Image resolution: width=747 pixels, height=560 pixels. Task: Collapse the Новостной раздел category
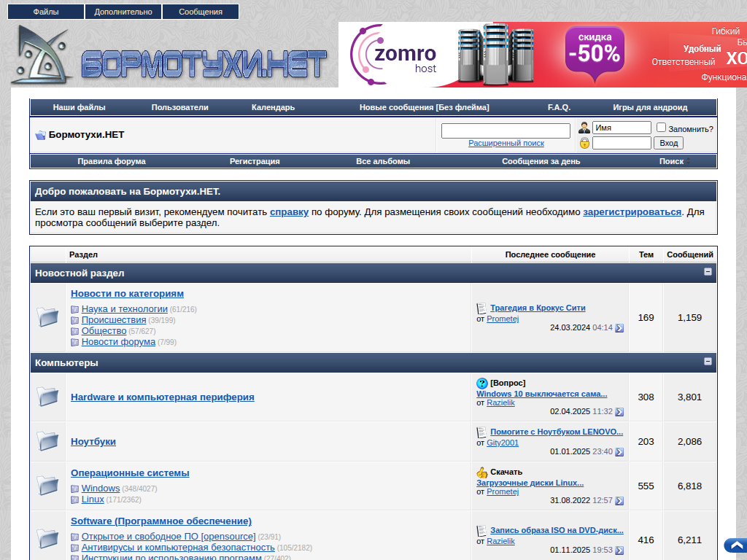708,272
